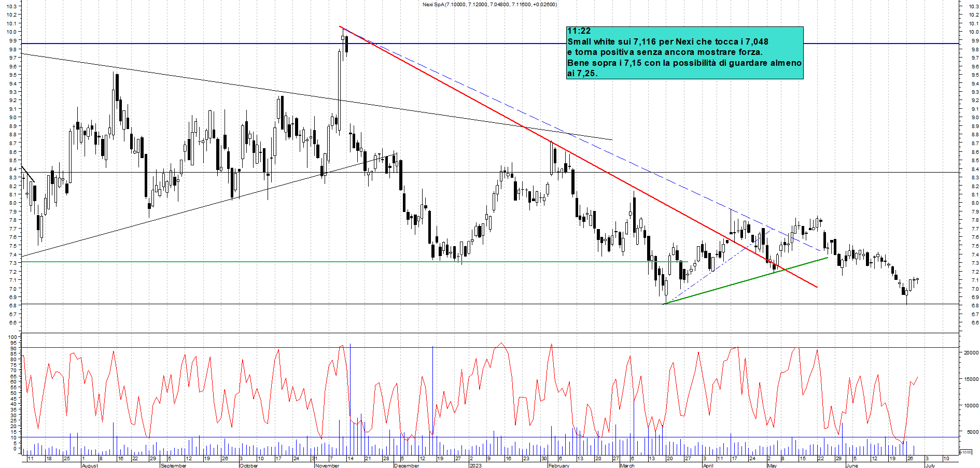Image resolution: width=980 pixels, height=468 pixels.
Task: Click the 5000 volume axis value
Action: point(973,432)
